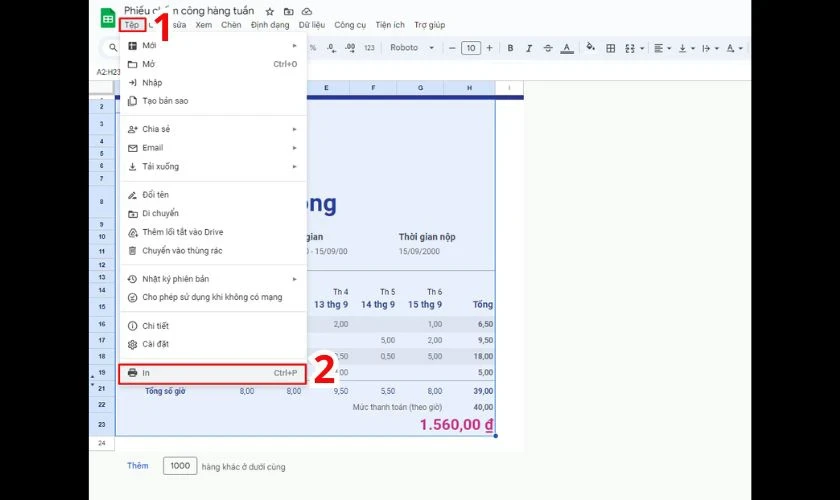
Task: Choose Mở from the file menu
Action: point(213,64)
